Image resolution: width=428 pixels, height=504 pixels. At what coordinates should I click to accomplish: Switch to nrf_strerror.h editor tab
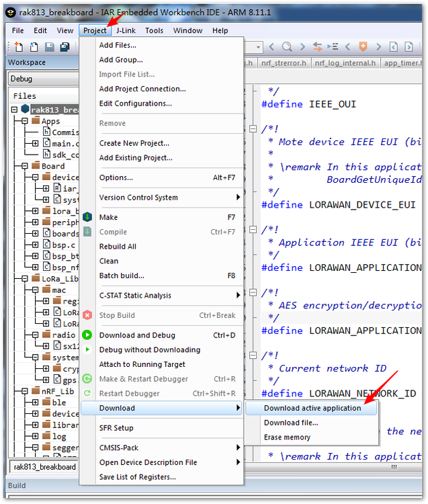[x=284, y=63]
